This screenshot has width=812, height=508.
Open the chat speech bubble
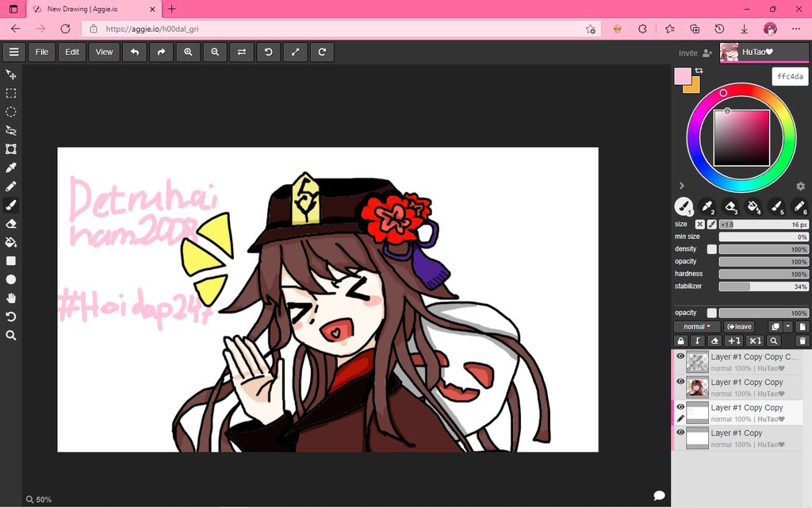659,495
